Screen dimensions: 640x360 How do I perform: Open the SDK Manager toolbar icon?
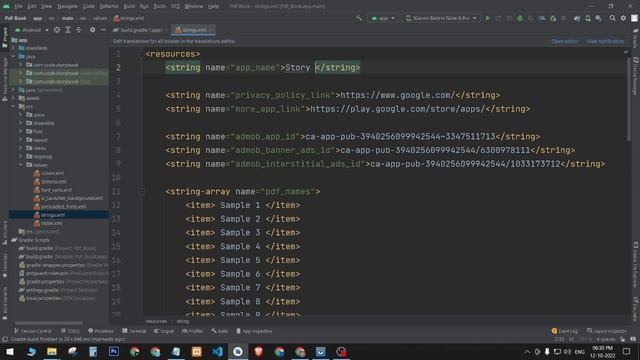tap(598, 18)
